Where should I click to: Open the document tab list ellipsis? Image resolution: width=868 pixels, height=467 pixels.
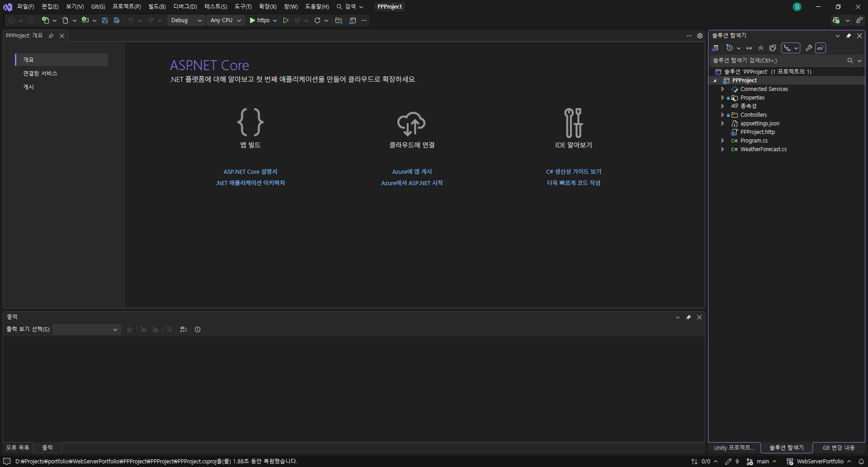point(689,36)
